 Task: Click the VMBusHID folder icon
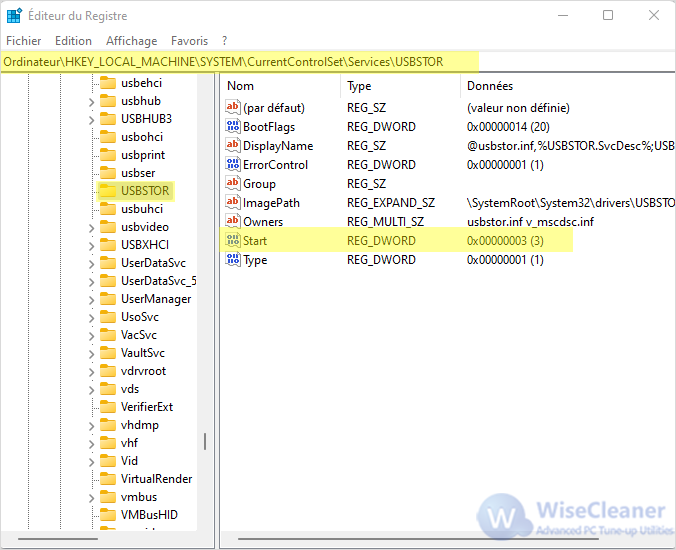[108, 515]
